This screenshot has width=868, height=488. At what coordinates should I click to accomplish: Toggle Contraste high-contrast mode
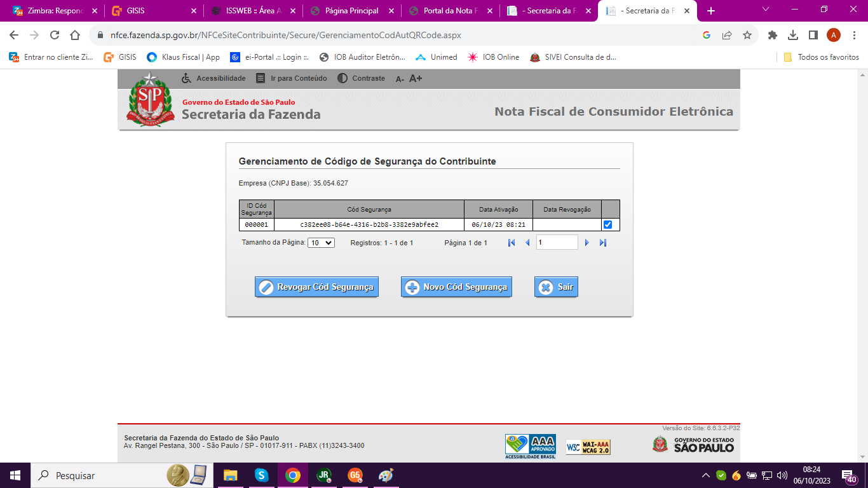click(x=361, y=78)
